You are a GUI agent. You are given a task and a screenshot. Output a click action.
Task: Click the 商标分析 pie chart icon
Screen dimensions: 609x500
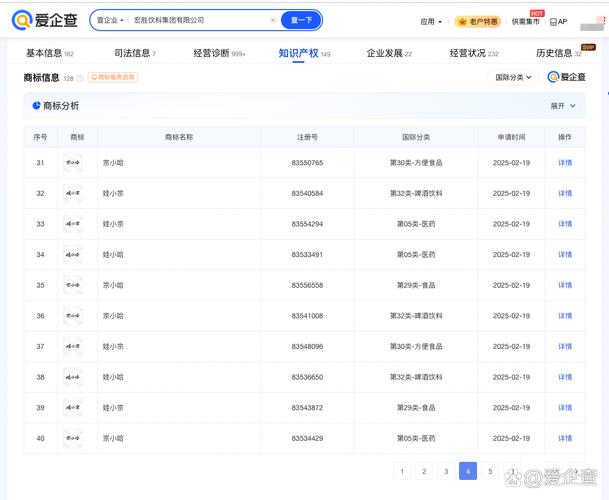37,105
